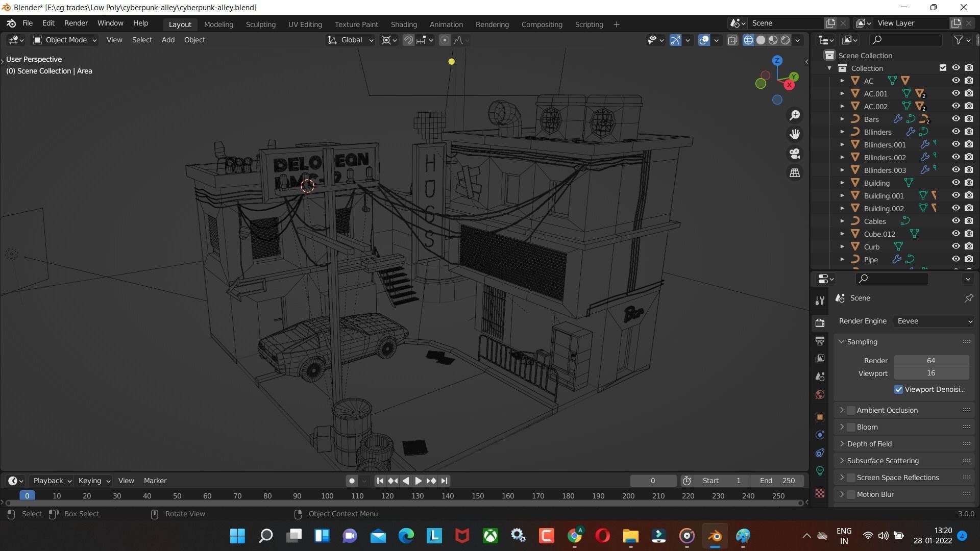Open Global transform orientation dropdown

350,40
